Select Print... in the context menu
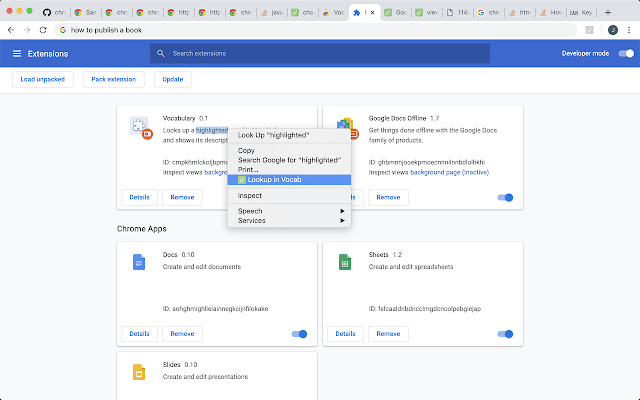 [x=289, y=169]
